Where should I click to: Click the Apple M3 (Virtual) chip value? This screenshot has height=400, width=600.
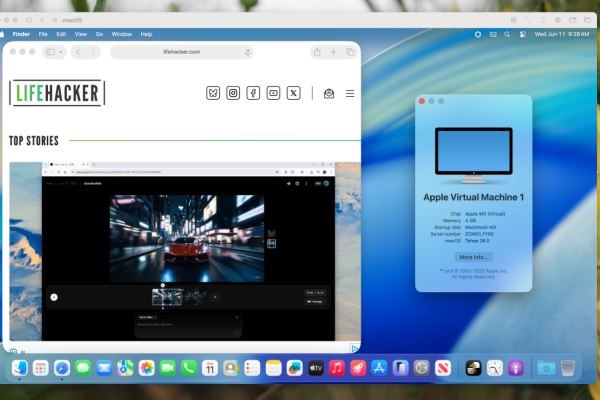coord(485,214)
